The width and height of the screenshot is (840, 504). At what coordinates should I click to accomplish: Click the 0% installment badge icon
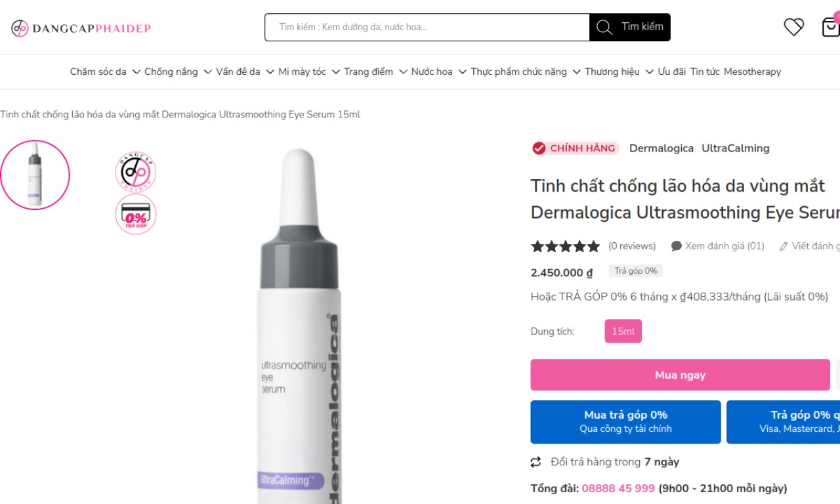point(136,215)
